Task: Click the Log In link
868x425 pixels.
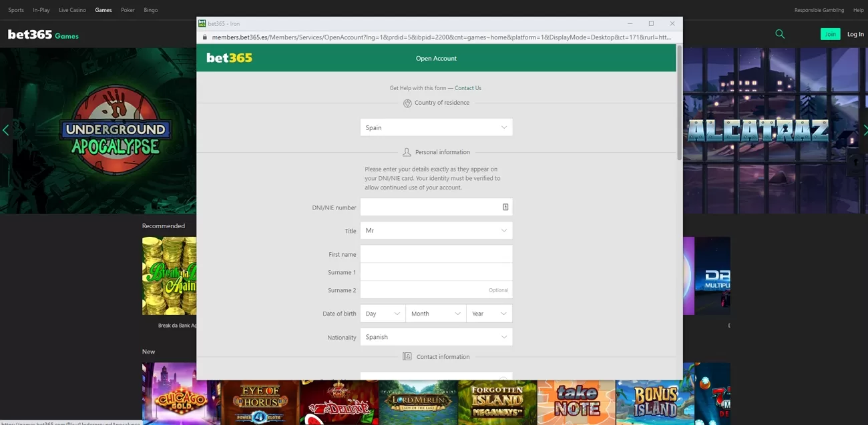Action: 855,34
